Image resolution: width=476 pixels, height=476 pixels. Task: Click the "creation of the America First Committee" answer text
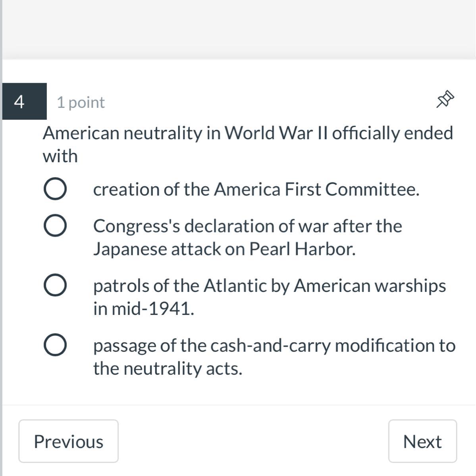click(256, 189)
